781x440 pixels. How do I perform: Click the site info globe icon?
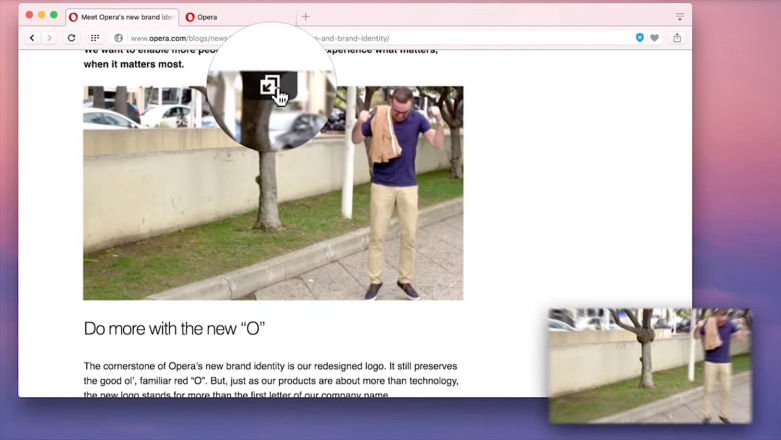[118, 38]
